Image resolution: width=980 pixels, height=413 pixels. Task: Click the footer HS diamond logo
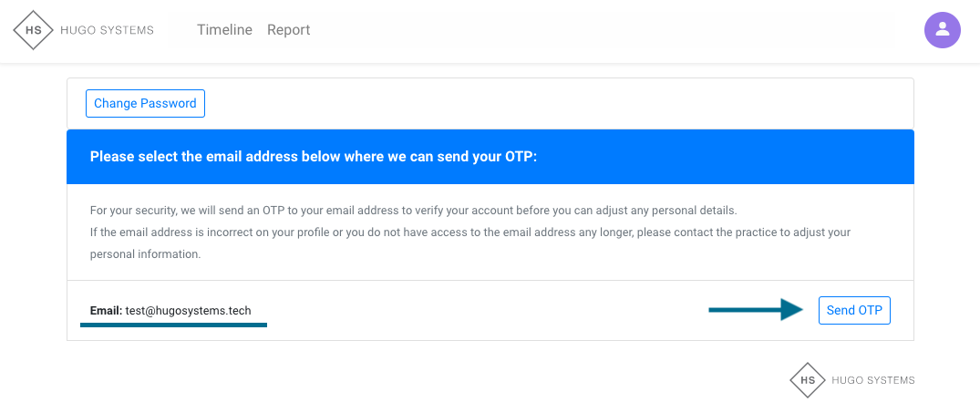click(x=807, y=380)
